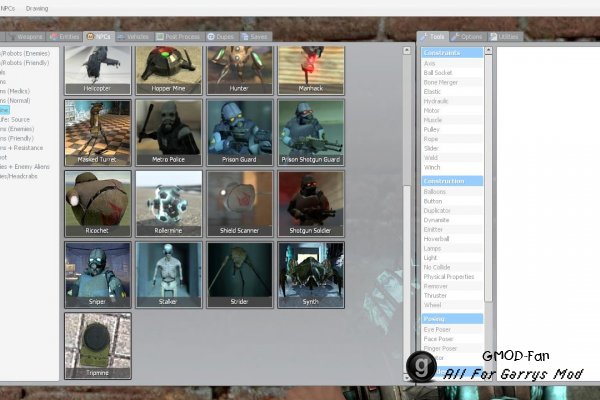Viewport: 600px width, 400px height.
Task: Spawn the Helicopter NPC
Action: (x=98, y=70)
